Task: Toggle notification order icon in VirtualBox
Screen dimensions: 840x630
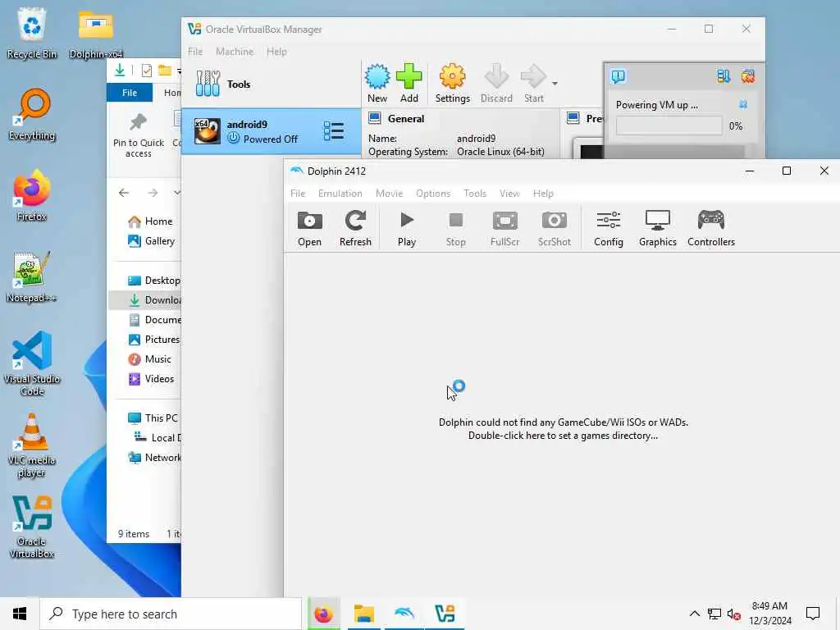Action: click(x=724, y=76)
